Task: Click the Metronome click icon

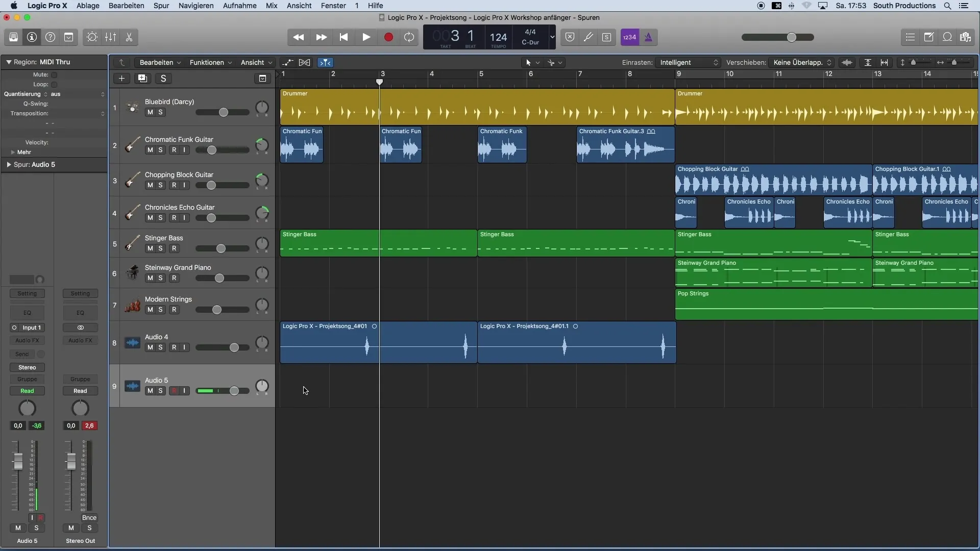Action: [648, 37]
